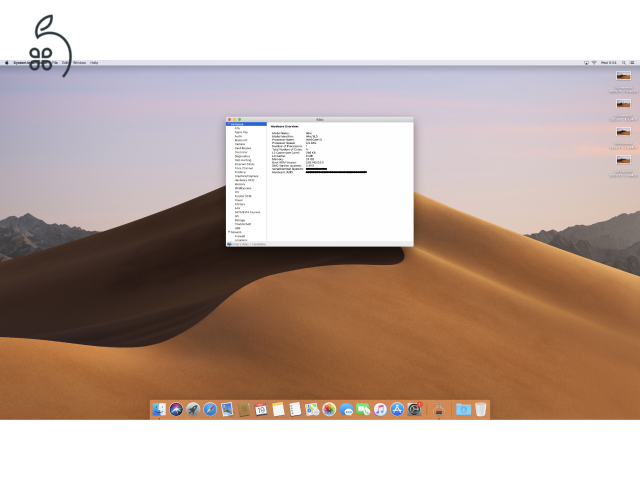640x480 pixels.
Task: Click the Hardware UUID row
Action: (x=319, y=172)
